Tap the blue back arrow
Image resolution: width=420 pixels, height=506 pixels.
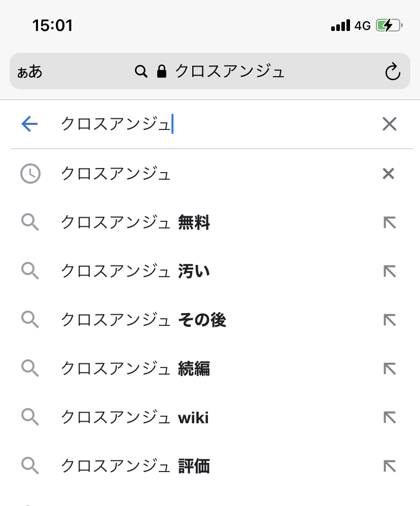[x=30, y=124]
